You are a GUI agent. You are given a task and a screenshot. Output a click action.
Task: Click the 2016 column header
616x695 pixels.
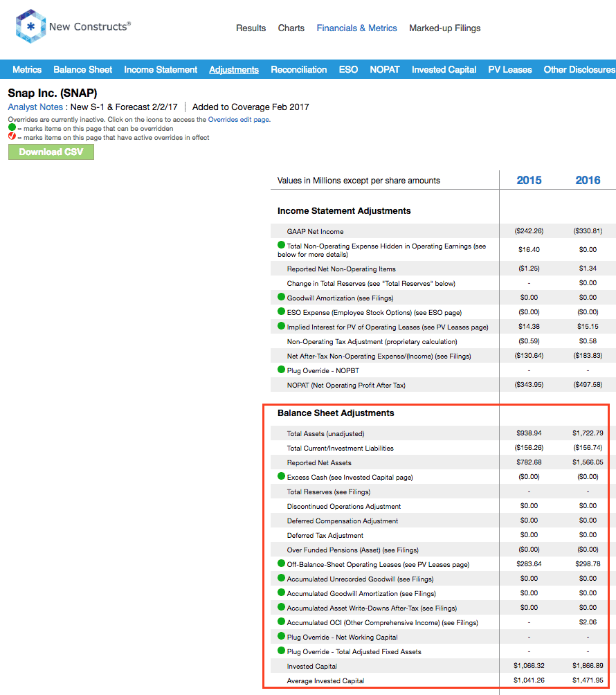click(588, 180)
